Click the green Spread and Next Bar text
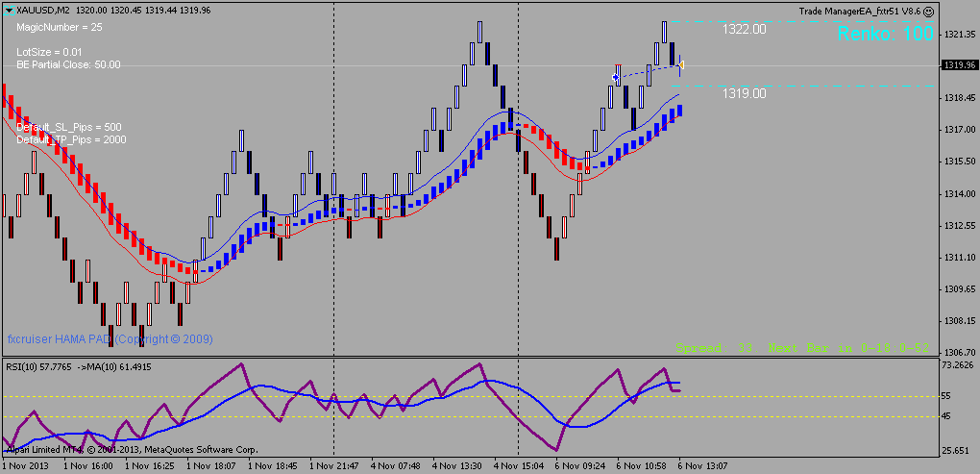This screenshot has height=474, width=980. click(802, 348)
